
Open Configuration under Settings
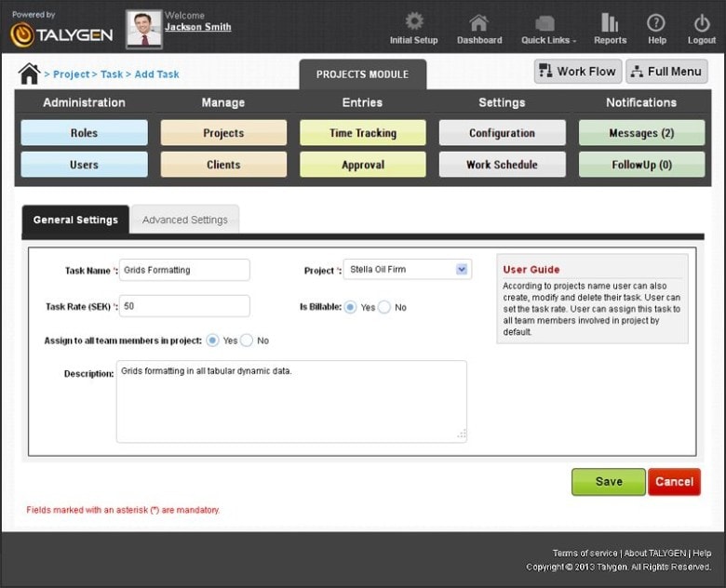tap(503, 133)
